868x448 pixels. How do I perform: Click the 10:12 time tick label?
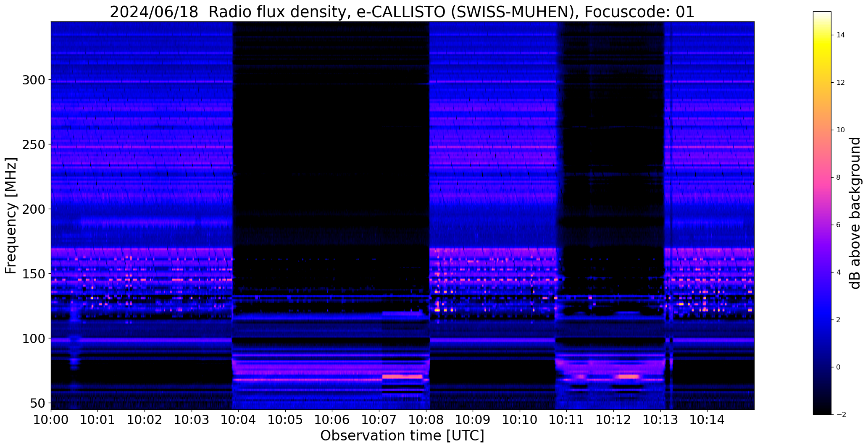pyautogui.click(x=613, y=419)
